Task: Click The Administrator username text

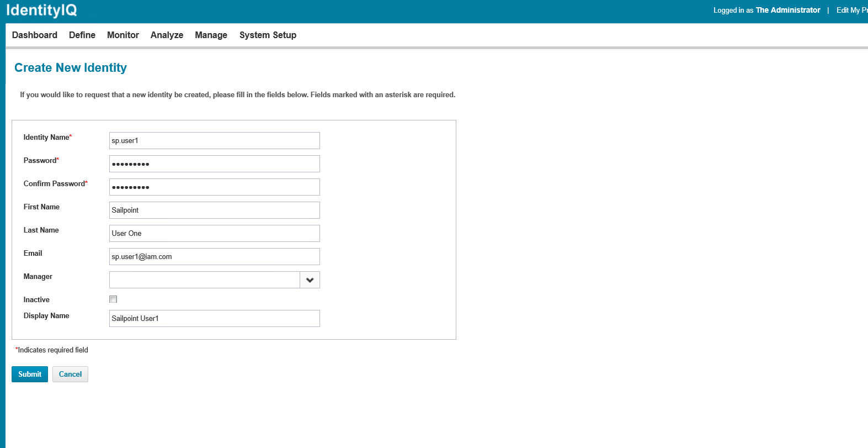Action: click(788, 10)
